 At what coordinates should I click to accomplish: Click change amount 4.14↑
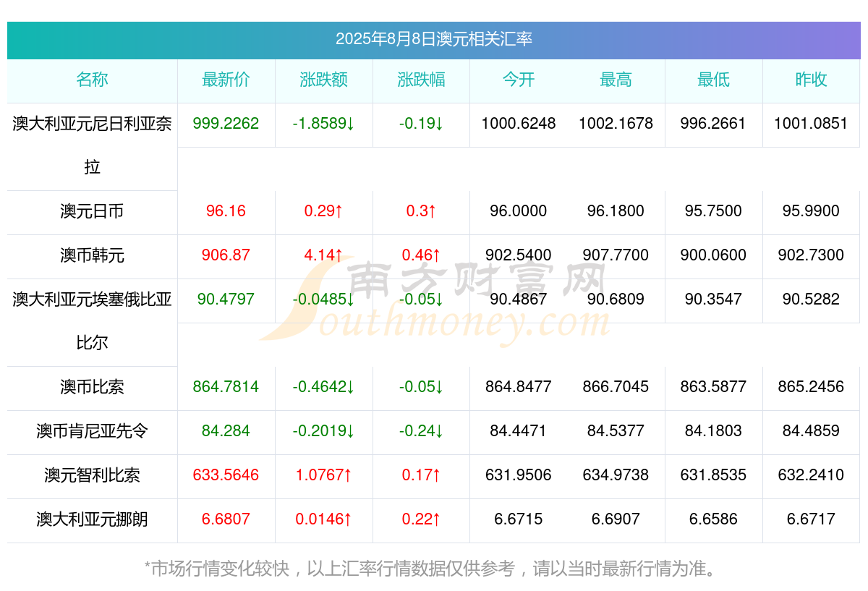point(324,255)
